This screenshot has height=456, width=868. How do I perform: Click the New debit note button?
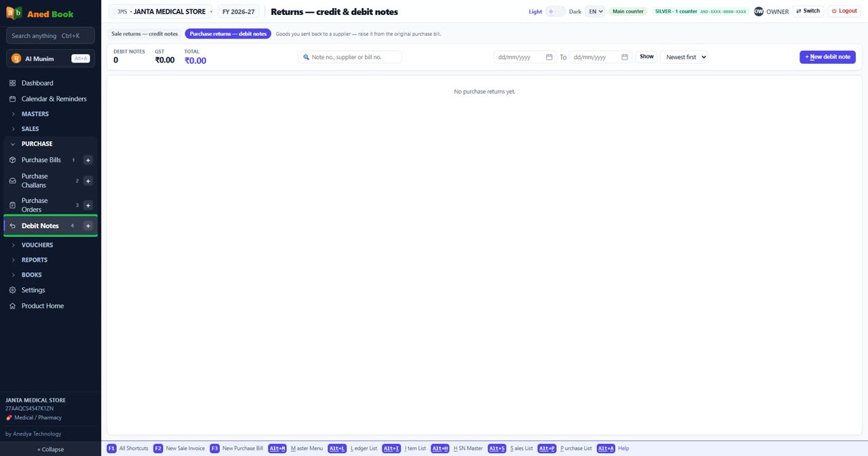tap(827, 57)
